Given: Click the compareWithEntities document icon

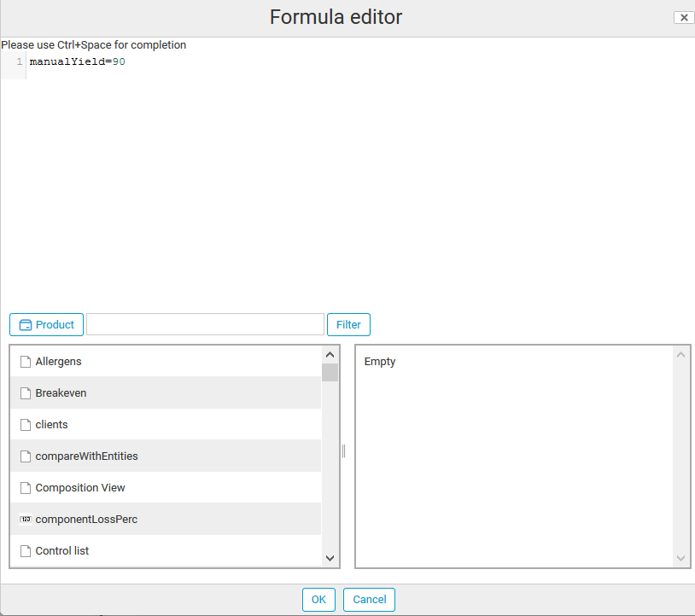Looking at the screenshot, I should 26,456.
